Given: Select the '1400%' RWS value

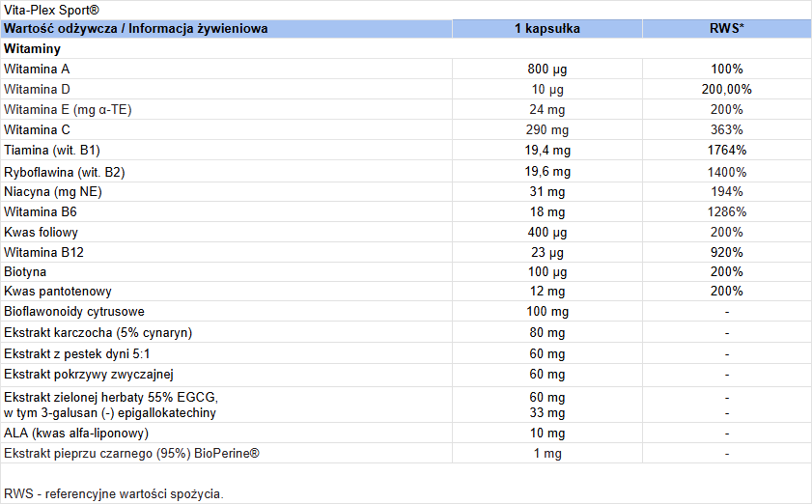Looking at the screenshot, I should click(x=727, y=172).
